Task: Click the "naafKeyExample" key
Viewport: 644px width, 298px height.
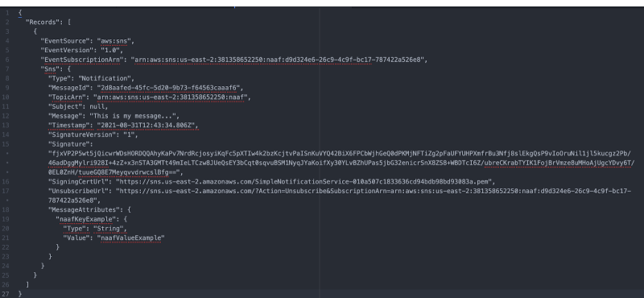Action: tap(85, 219)
